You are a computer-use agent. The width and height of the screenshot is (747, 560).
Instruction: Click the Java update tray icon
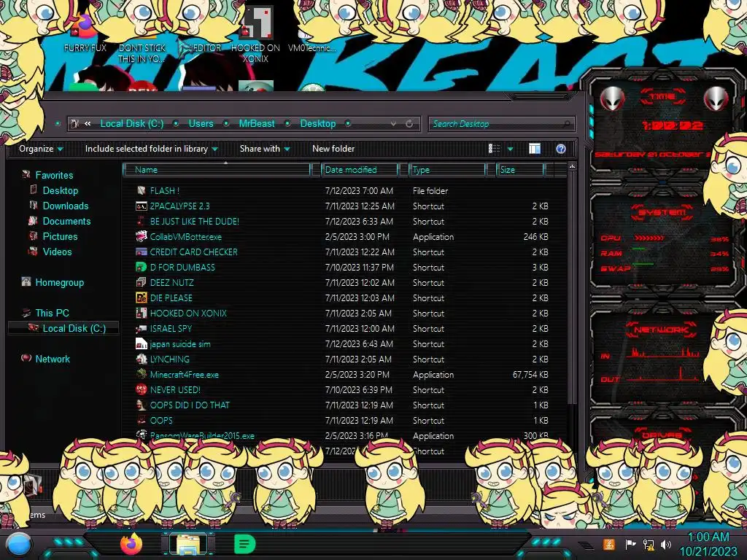609,544
